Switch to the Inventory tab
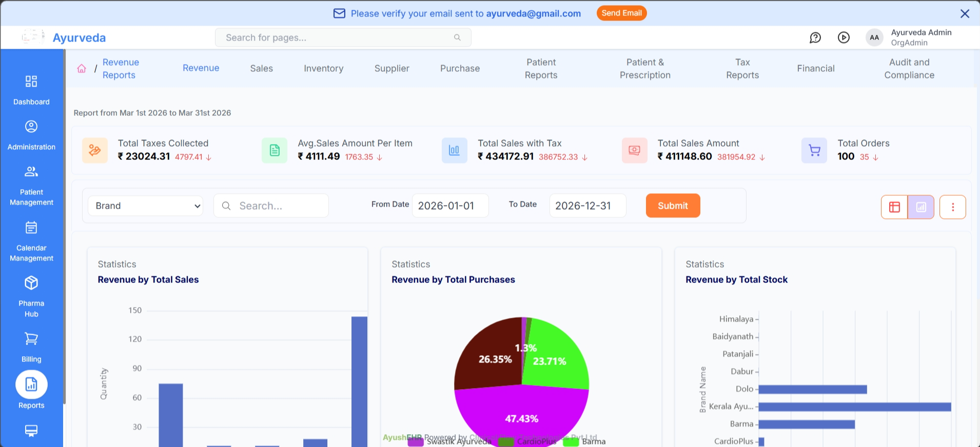The height and width of the screenshot is (447, 980). pos(323,69)
